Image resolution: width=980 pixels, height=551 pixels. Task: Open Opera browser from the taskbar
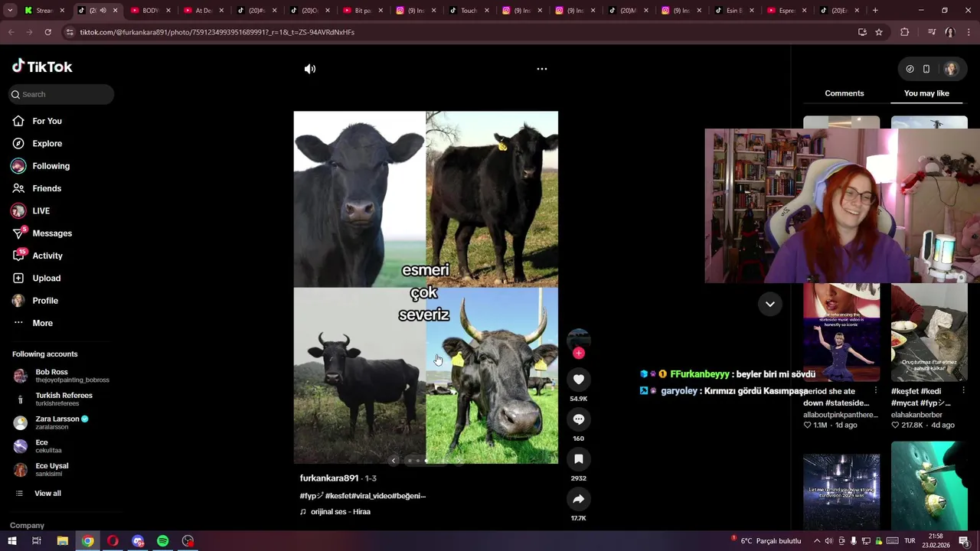113,541
